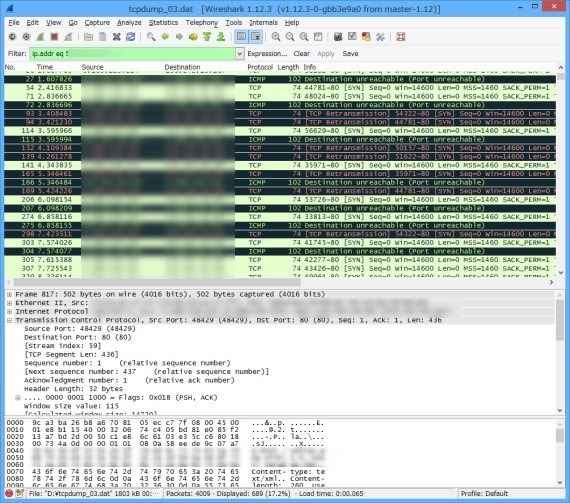The width and height of the screenshot is (570, 503).
Task: Select hex dump row 0070
Action: click(x=165, y=472)
